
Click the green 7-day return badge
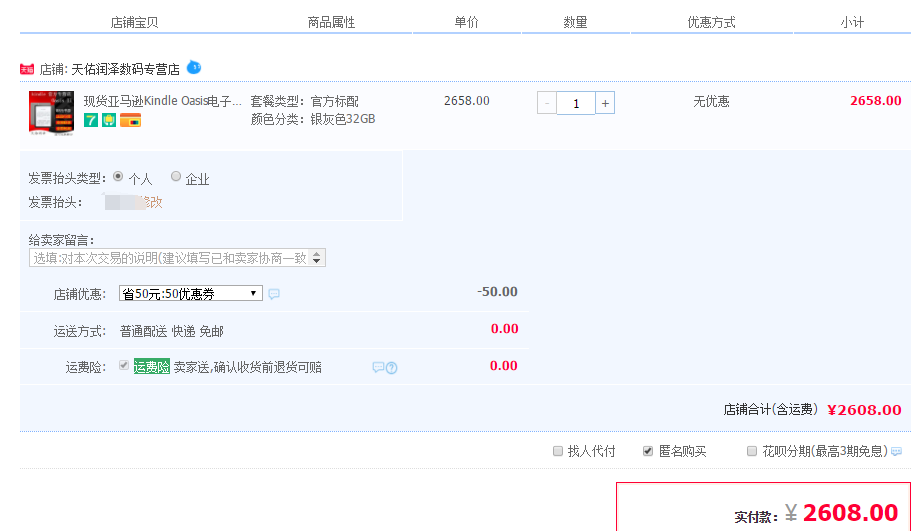[91, 121]
